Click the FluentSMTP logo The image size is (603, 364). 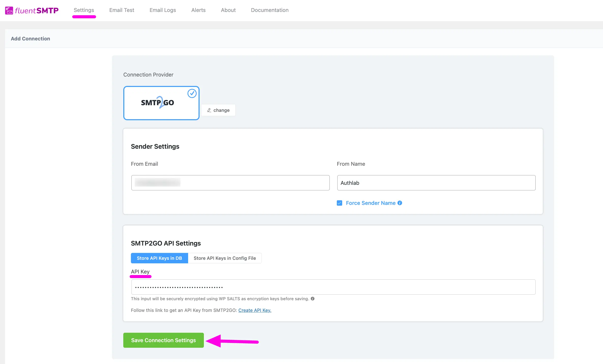[32, 10]
